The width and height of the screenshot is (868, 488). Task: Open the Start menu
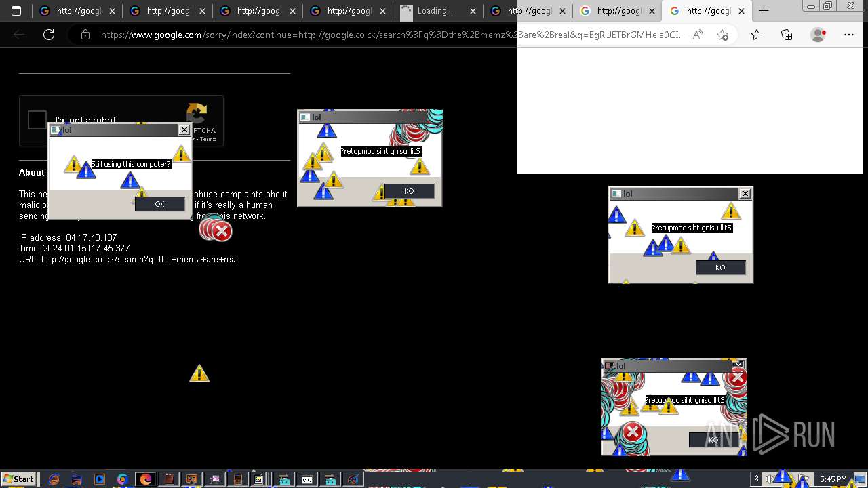pyautogui.click(x=19, y=479)
